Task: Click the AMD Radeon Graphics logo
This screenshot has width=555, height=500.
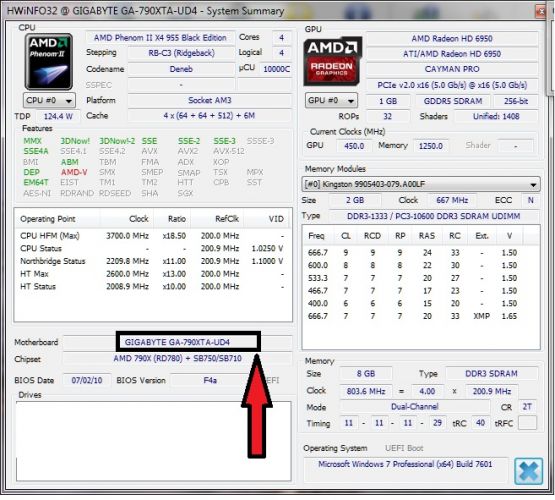Action: click(x=332, y=61)
